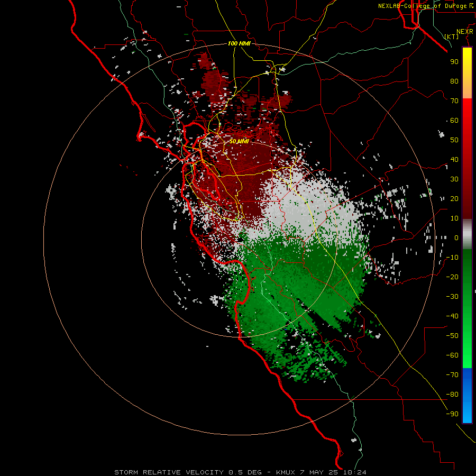Select the -30 value on the velocity scale
476x476 pixels.
coord(452,297)
